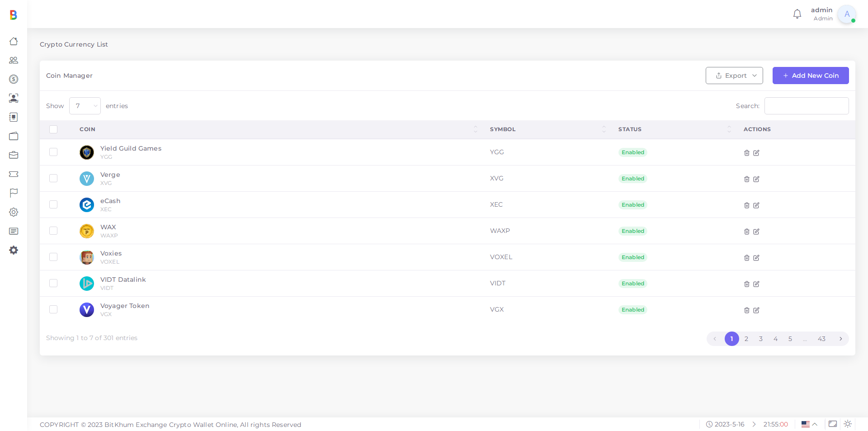
Task: Sort the table by Coin column
Action: coord(278,129)
